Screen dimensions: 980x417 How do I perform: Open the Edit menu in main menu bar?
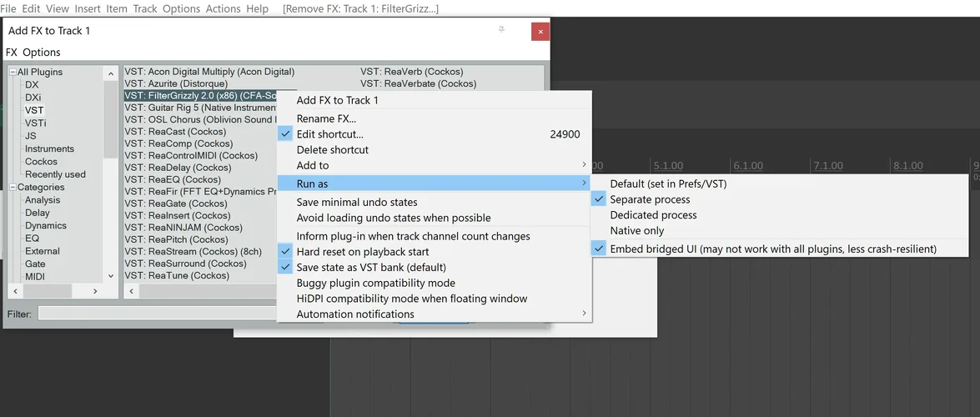click(x=31, y=8)
